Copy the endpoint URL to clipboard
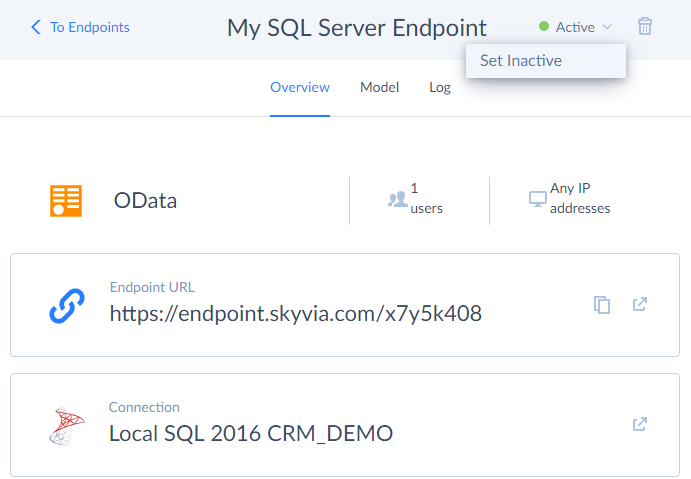Screen dimensions: 691x479 pos(602,304)
